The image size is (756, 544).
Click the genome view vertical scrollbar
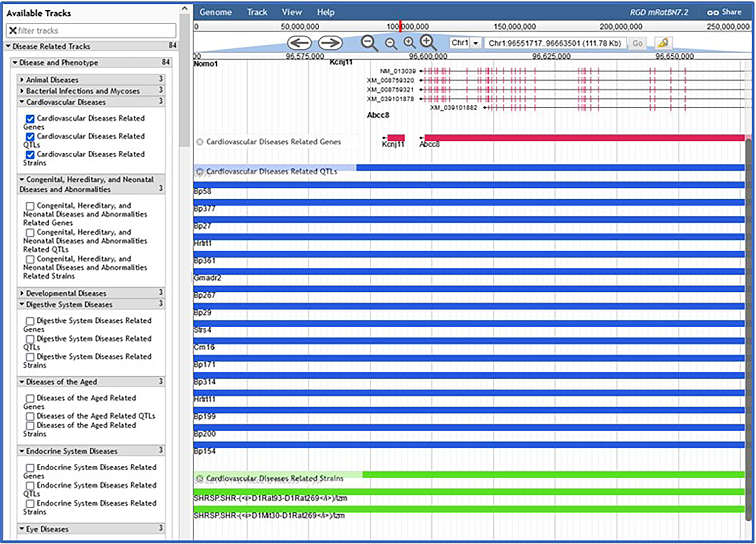(749, 329)
